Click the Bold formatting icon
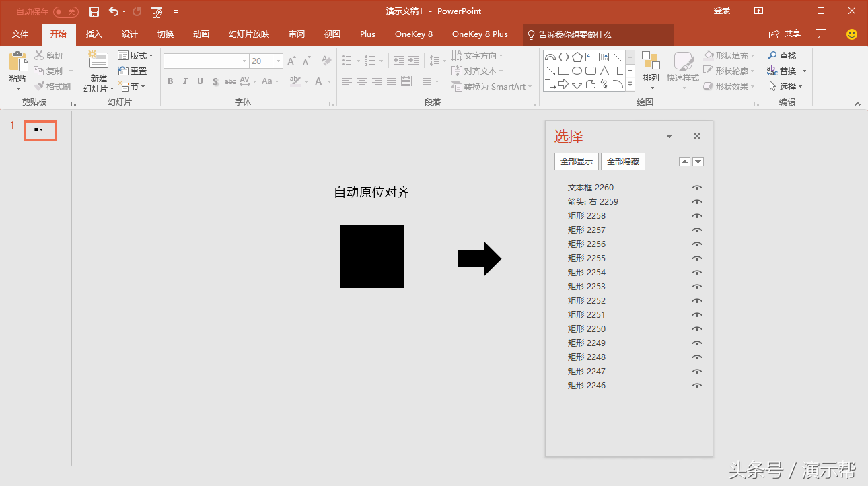This screenshot has width=868, height=486. [170, 81]
